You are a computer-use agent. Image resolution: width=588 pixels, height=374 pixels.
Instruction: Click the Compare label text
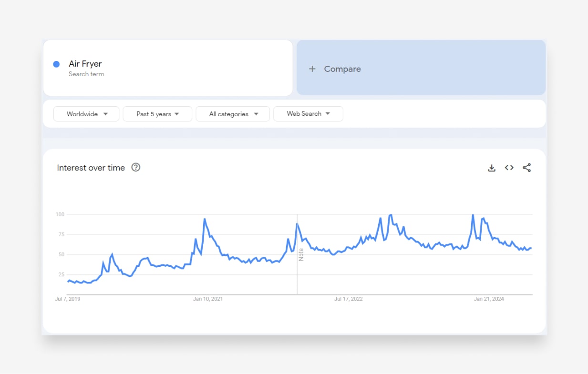click(x=342, y=69)
